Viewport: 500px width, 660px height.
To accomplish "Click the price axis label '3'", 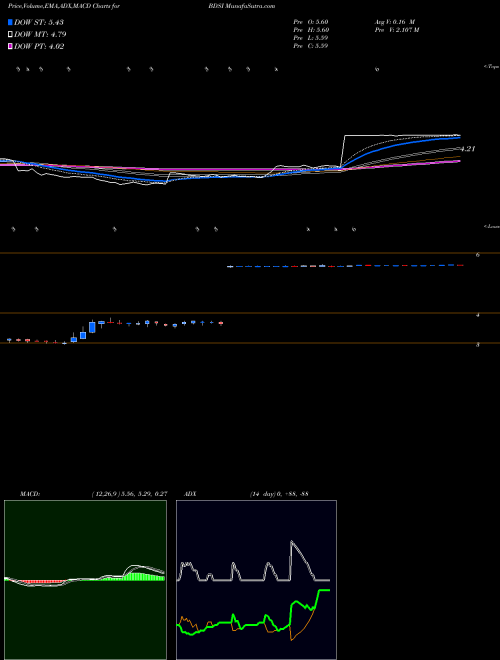I will tap(477, 345).
